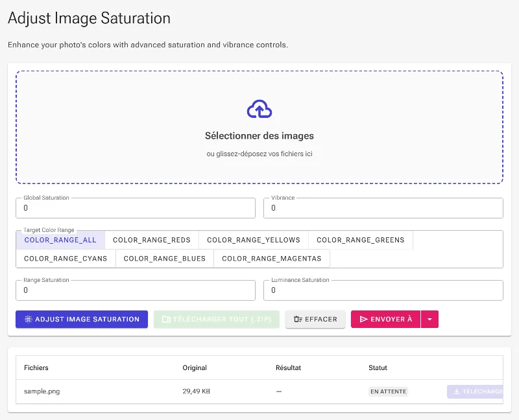Open the Envoyer À dropdown arrow

coord(429,319)
